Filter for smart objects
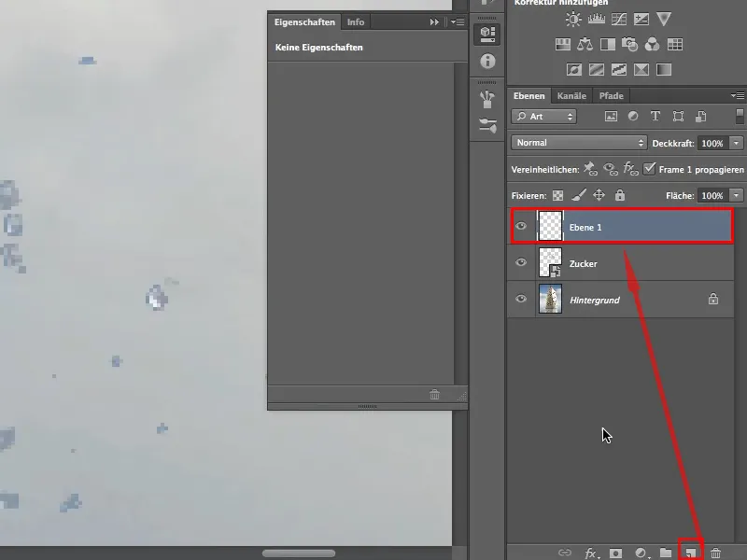The width and height of the screenshot is (747, 560). [701, 116]
